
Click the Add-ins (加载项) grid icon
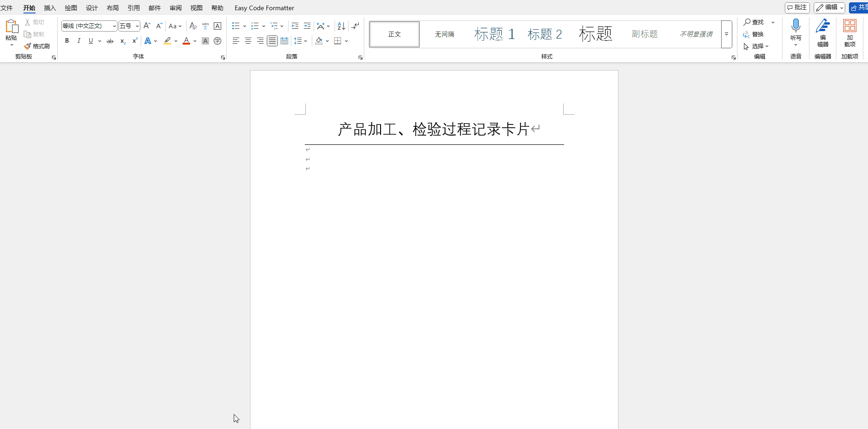(x=849, y=26)
